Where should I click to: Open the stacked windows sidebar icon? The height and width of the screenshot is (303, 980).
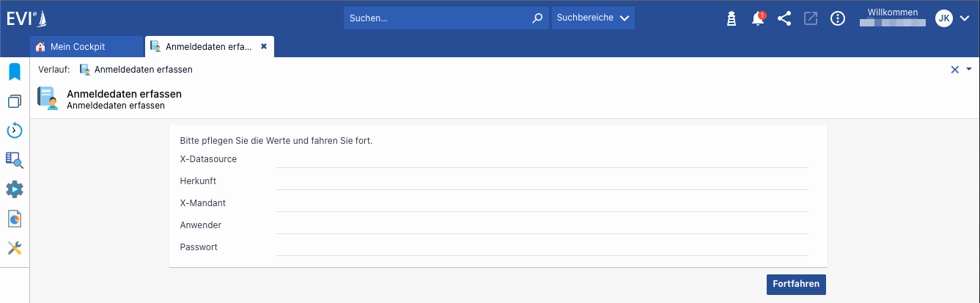coord(15,101)
